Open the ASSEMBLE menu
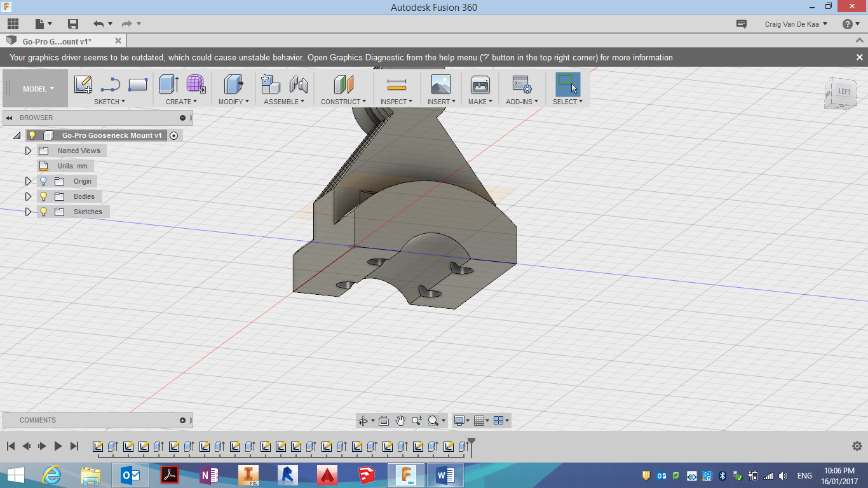 pos(284,102)
